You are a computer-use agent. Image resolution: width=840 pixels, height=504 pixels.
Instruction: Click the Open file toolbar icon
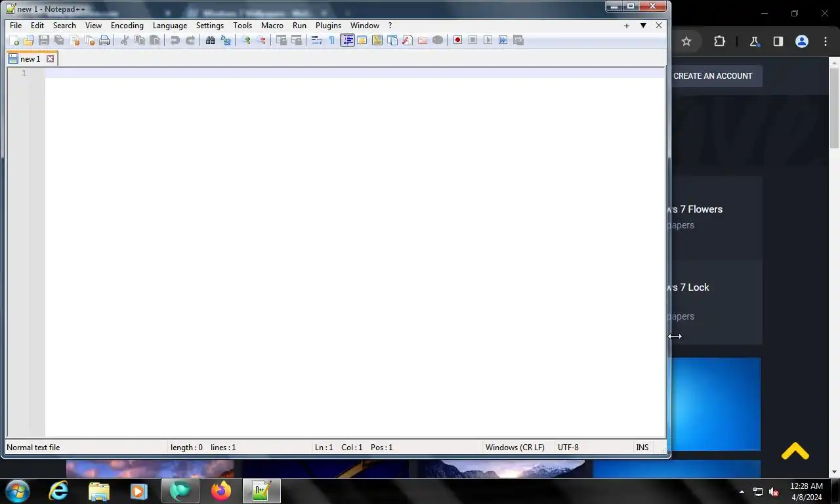(29, 40)
